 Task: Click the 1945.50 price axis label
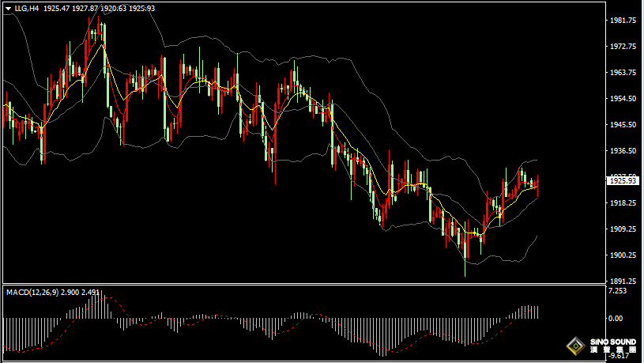point(622,125)
